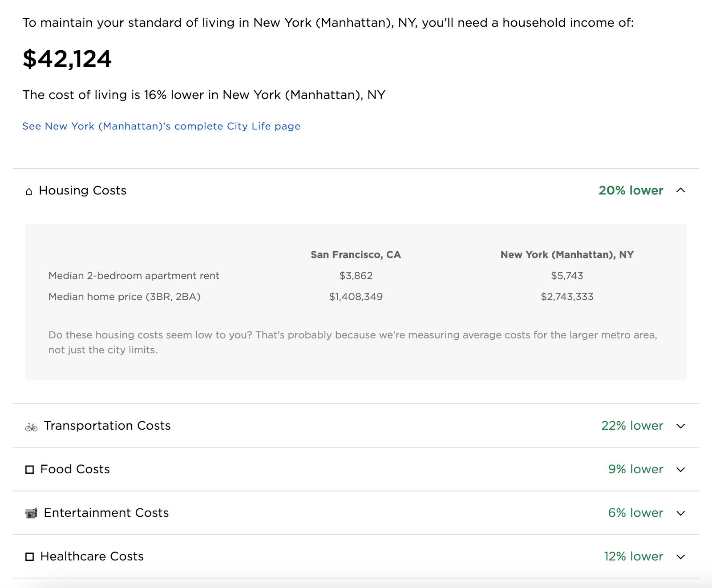Viewport: 712px width, 588px height.
Task: Click the "9% lower" Food Costs label
Action: pos(636,469)
